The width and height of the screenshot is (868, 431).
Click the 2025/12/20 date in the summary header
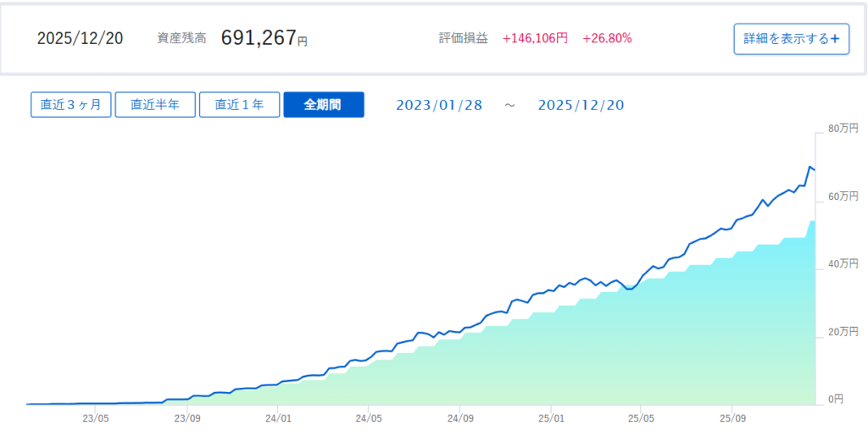(80, 39)
